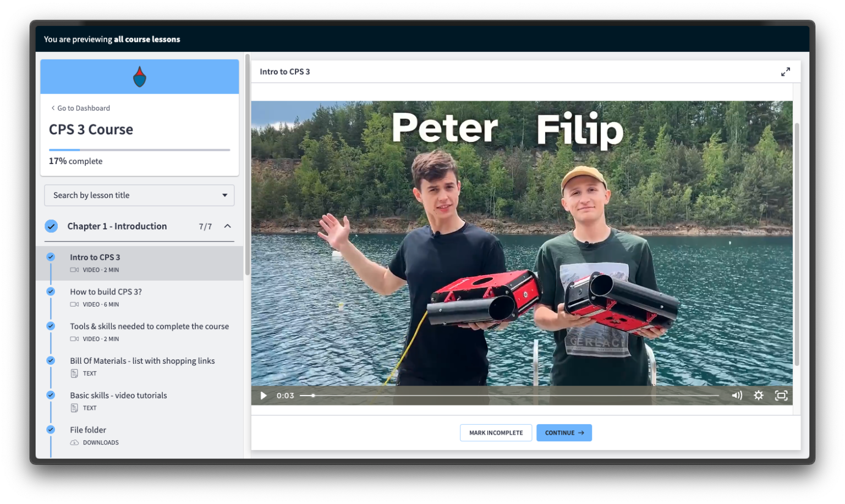This screenshot has height=504, width=845.
Task: Mute the video volume
Action: 737,396
